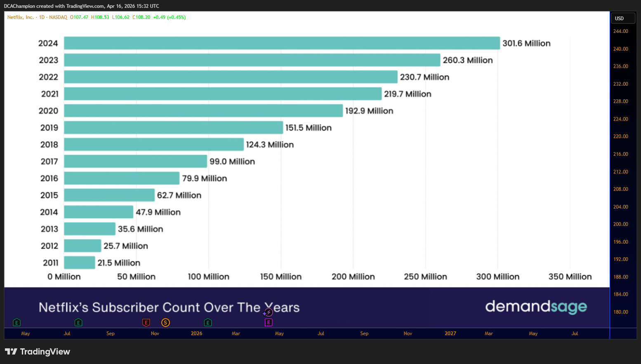
Task: Click the 2011 year label
Action: 51,263
